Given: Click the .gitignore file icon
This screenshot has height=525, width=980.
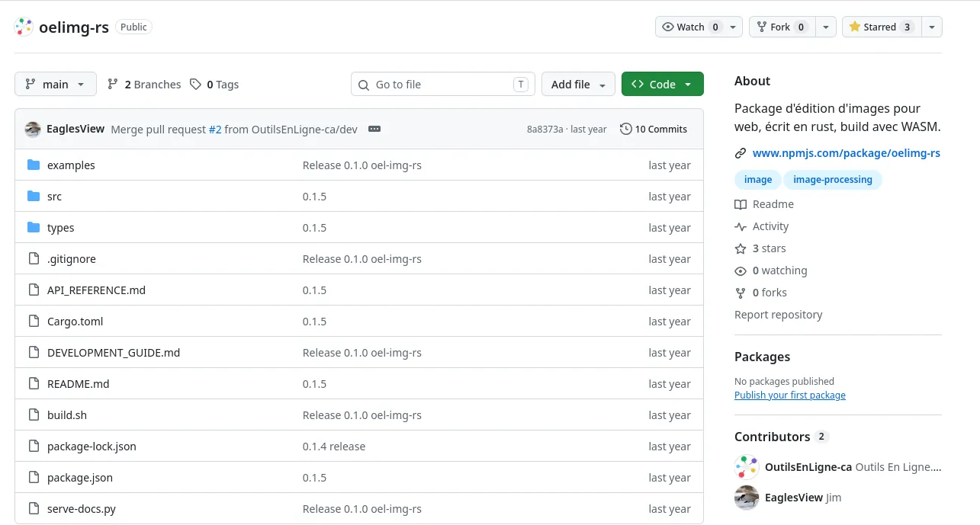Looking at the screenshot, I should pyautogui.click(x=34, y=259).
